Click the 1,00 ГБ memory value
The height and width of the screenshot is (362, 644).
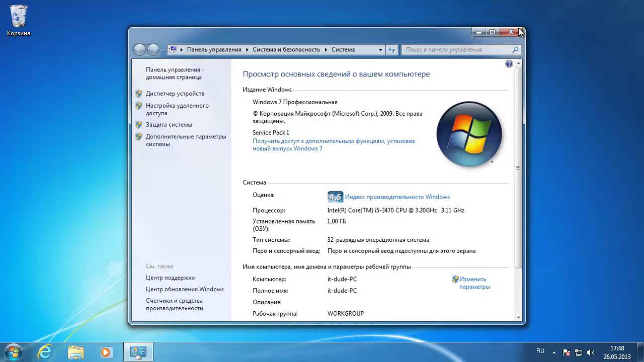point(337,221)
